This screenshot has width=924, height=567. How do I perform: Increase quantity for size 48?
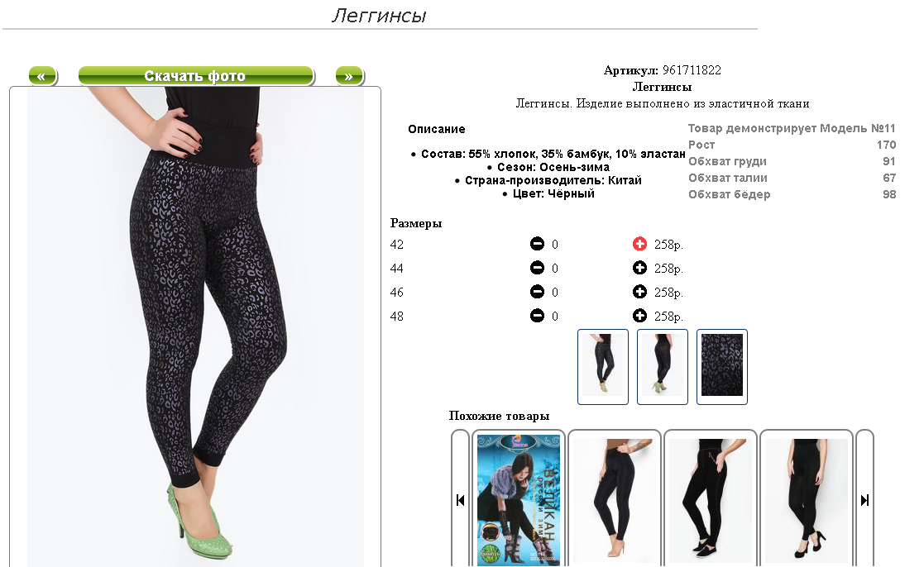tap(639, 316)
